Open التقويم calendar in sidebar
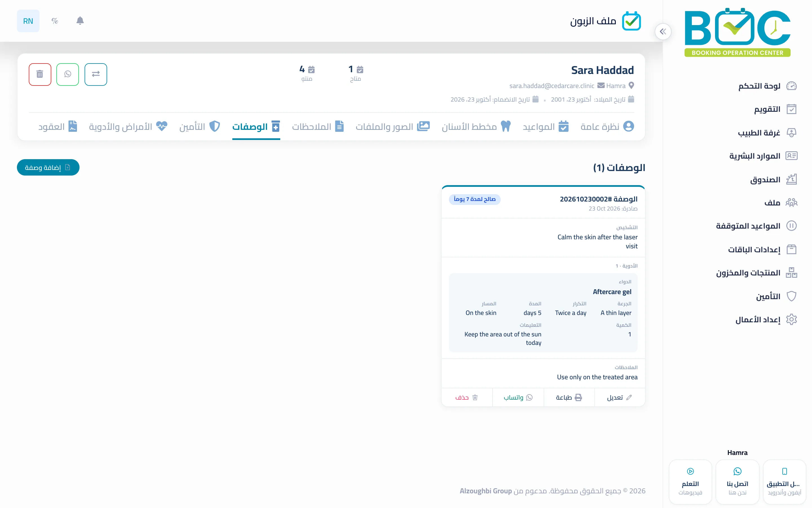812x508 pixels. pyautogui.click(x=775, y=109)
